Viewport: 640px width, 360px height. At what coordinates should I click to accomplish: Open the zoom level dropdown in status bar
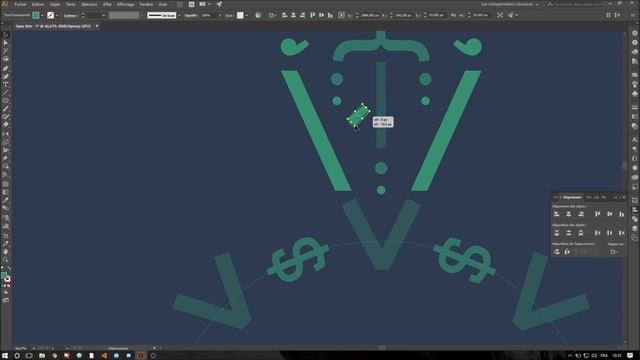[x=33, y=349]
